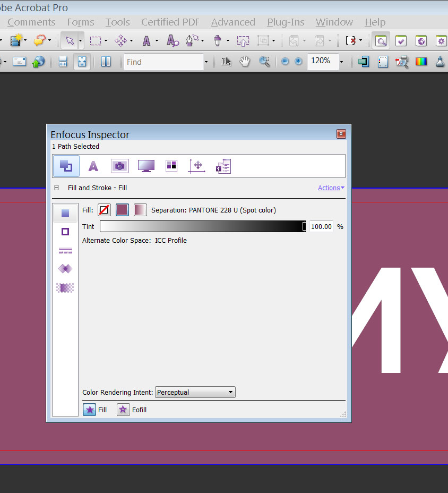Open the Actions dropdown link
The width and height of the screenshot is (448, 493).
pos(331,188)
